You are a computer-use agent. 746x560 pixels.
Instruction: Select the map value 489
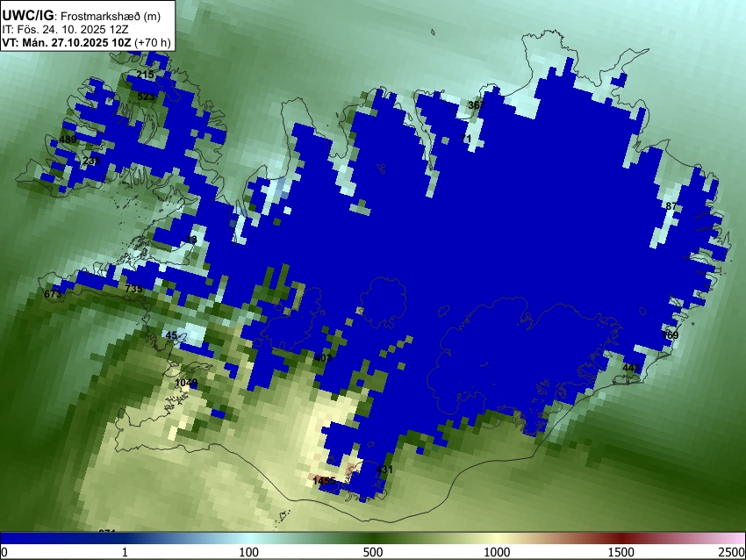pyautogui.click(x=68, y=140)
